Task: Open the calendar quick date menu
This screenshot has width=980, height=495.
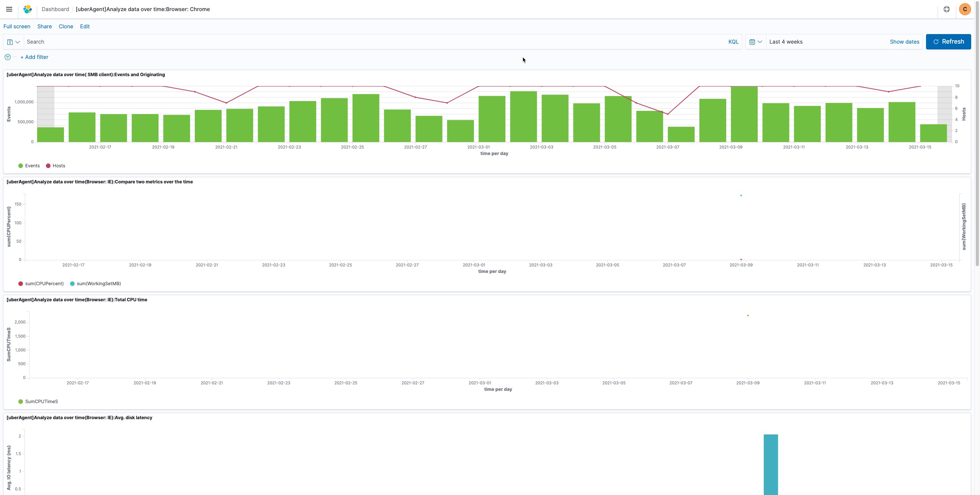Action: click(x=755, y=42)
